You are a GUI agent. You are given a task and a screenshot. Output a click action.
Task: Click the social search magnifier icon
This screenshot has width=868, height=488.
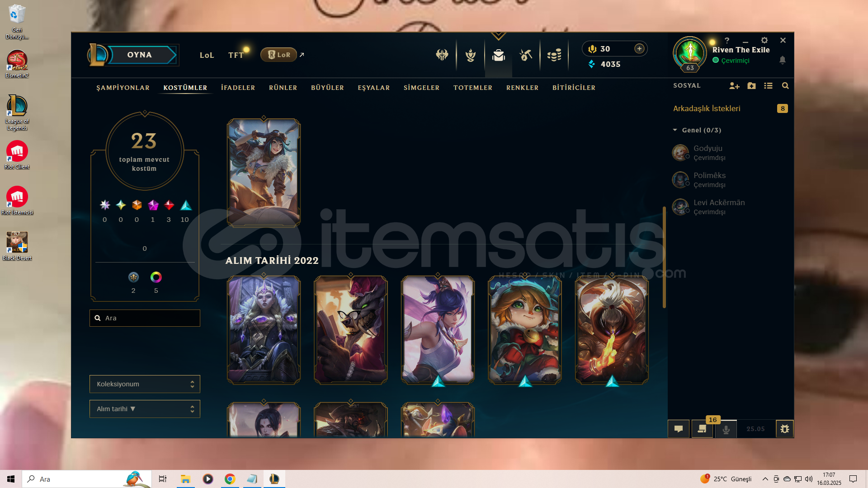pyautogui.click(x=785, y=86)
